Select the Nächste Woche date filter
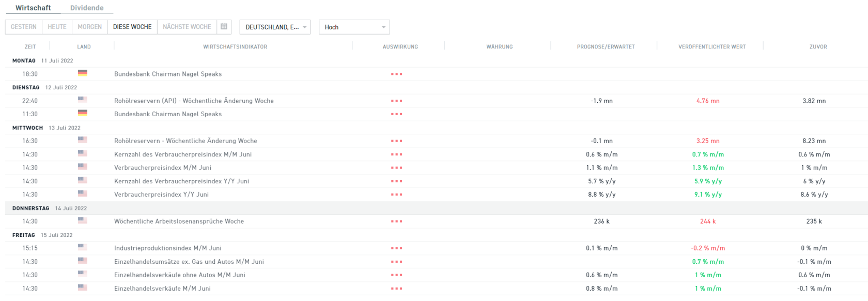 coord(187,27)
